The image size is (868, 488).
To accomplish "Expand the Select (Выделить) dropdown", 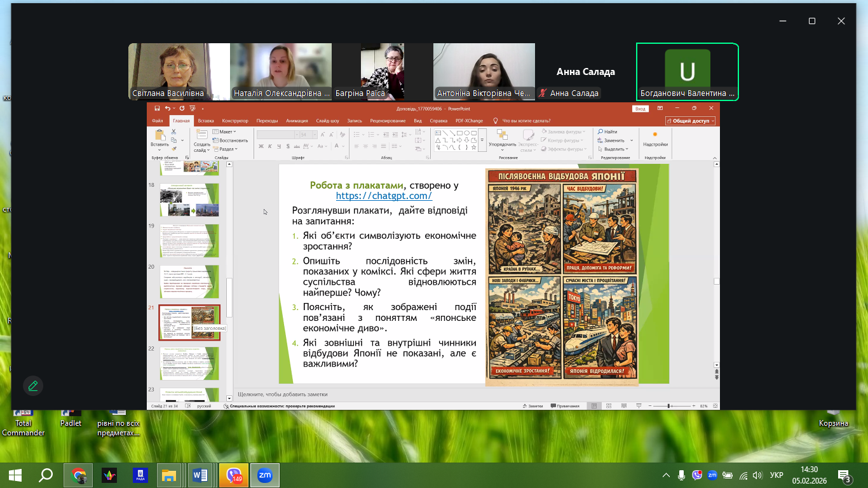I will (614, 149).
